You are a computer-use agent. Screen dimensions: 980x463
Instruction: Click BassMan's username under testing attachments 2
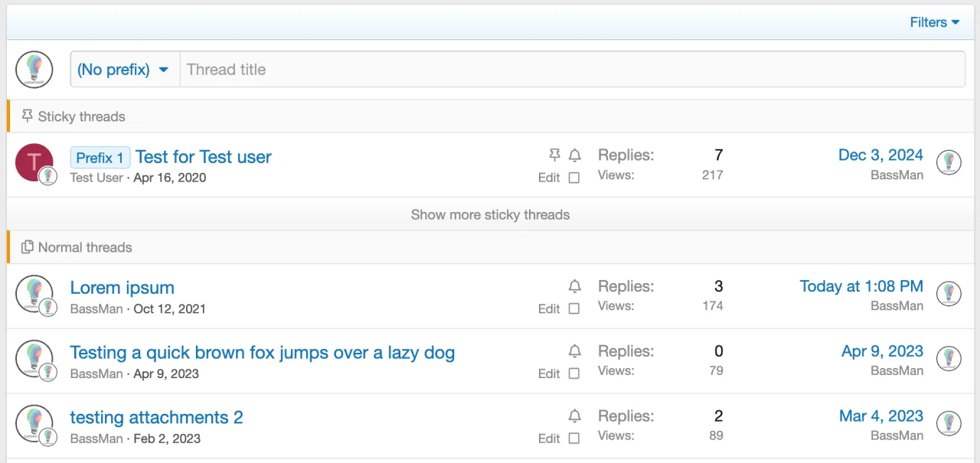tap(96, 439)
